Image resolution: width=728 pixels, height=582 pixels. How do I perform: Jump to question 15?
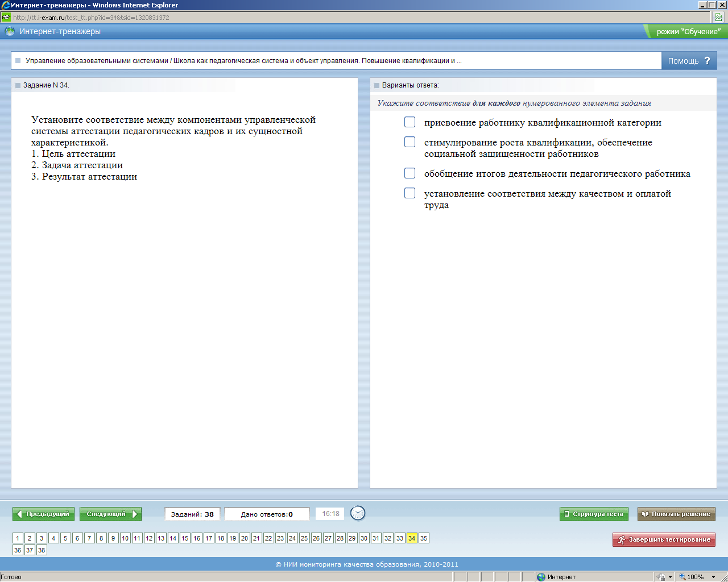185,538
